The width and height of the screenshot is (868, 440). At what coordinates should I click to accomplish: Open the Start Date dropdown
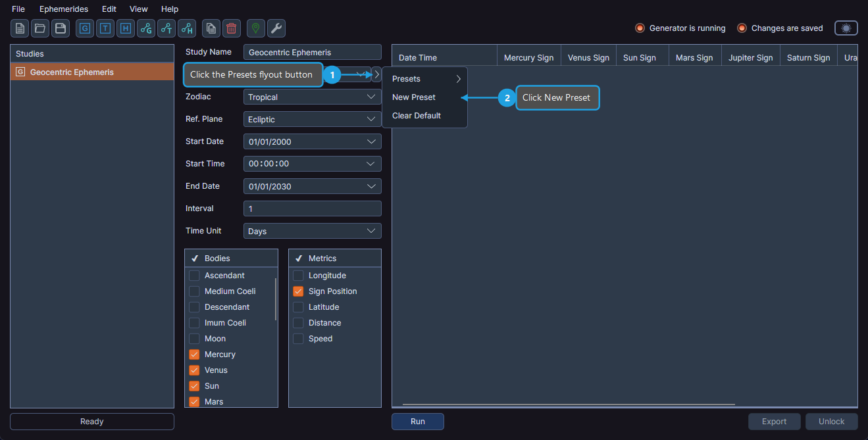click(x=312, y=141)
